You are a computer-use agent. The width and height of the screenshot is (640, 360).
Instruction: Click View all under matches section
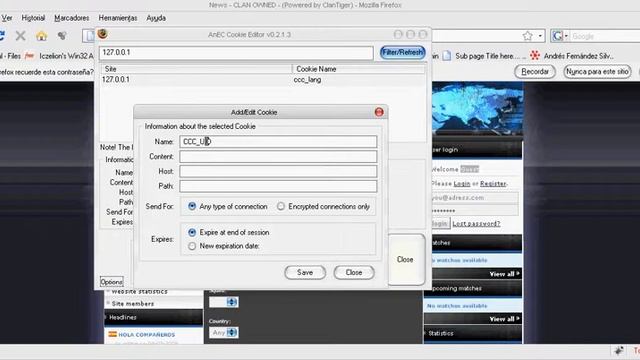coord(504,274)
